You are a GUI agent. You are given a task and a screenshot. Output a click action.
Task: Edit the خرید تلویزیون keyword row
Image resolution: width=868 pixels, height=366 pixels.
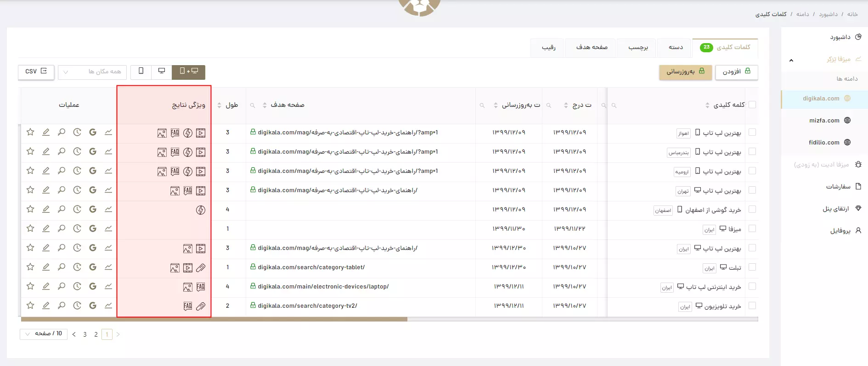coord(46,305)
